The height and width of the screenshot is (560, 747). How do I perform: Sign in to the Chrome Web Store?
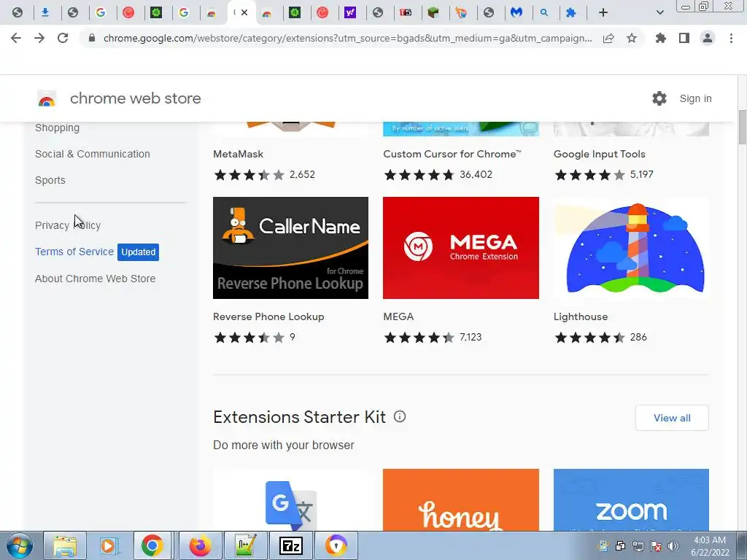695,98
